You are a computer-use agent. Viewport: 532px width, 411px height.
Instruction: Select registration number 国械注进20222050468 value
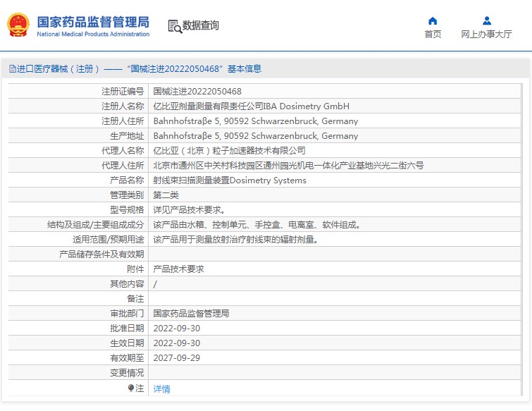click(x=197, y=92)
